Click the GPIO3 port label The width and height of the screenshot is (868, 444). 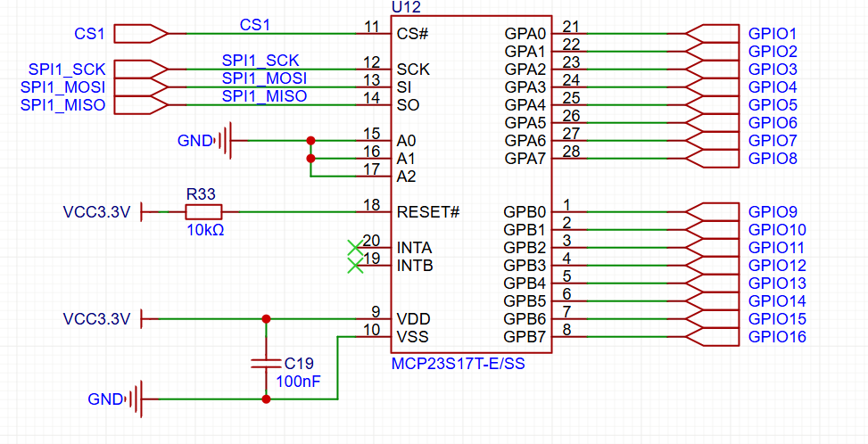pyautogui.click(x=773, y=70)
